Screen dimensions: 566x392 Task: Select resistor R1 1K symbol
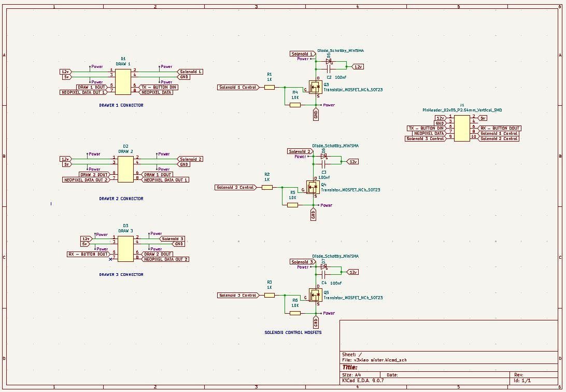pyautogui.click(x=270, y=87)
